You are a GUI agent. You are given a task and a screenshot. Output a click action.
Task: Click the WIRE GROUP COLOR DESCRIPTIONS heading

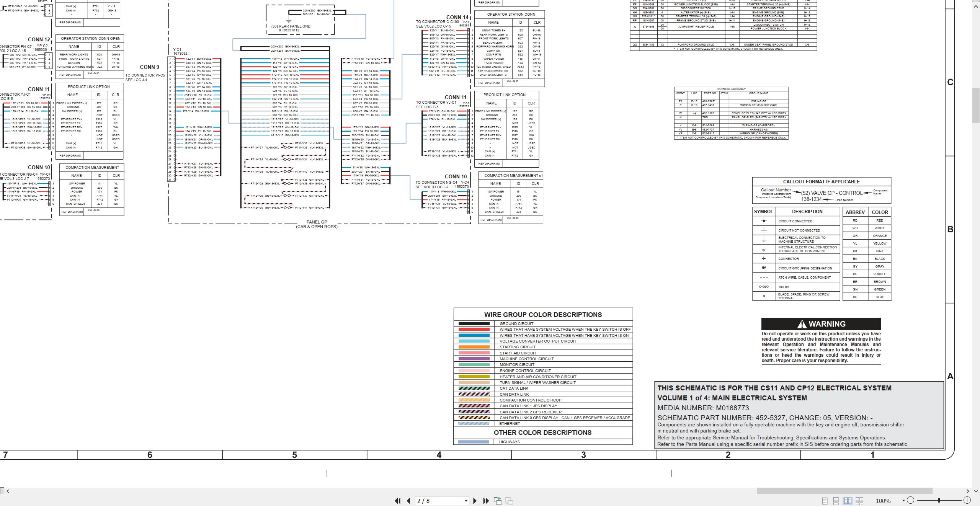[543, 315]
